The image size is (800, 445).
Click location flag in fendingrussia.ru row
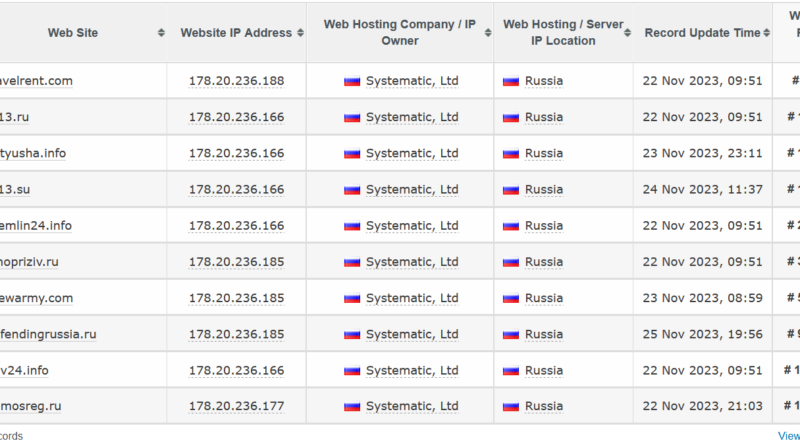point(511,335)
